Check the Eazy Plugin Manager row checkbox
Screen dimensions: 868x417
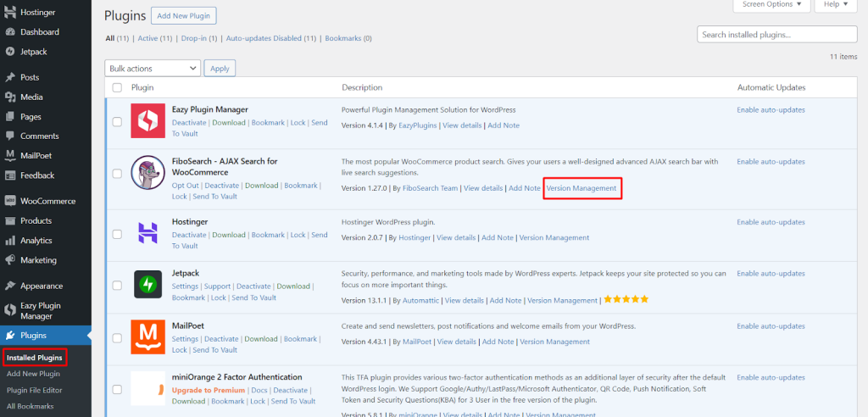tap(117, 122)
